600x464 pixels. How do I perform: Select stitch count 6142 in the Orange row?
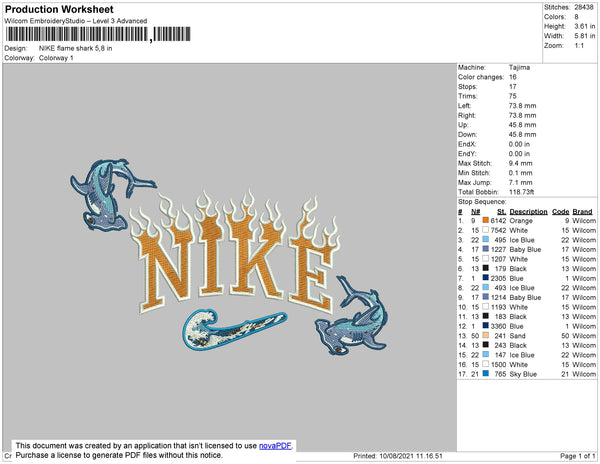[x=498, y=220]
